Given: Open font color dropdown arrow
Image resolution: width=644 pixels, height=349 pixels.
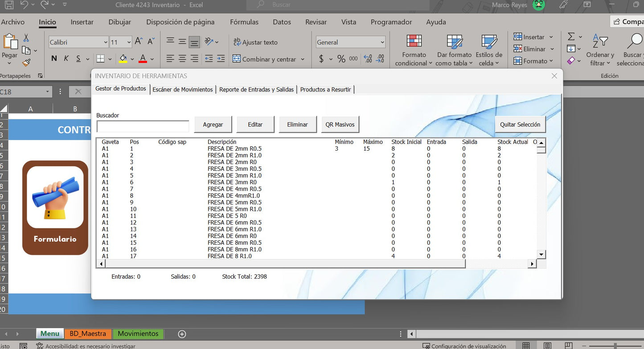Looking at the screenshot, I should pos(152,59).
